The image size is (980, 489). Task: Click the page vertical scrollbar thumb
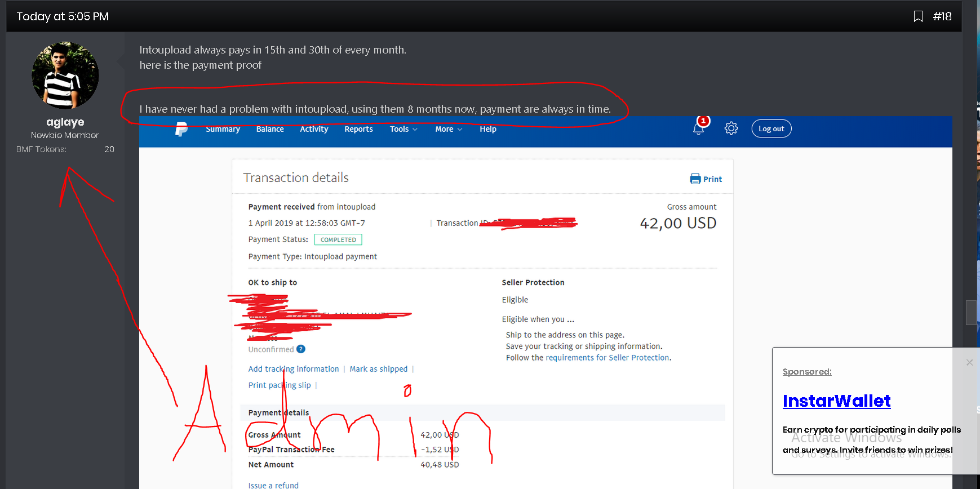[971, 313]
